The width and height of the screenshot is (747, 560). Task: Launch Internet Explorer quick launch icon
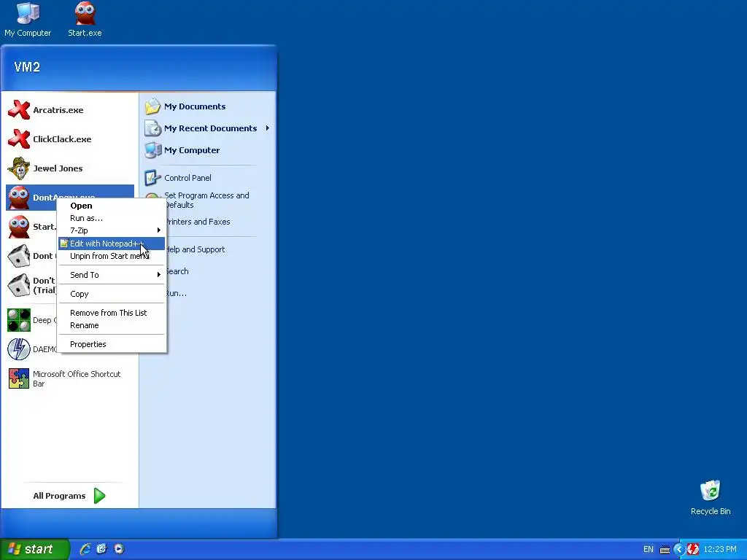85,549
